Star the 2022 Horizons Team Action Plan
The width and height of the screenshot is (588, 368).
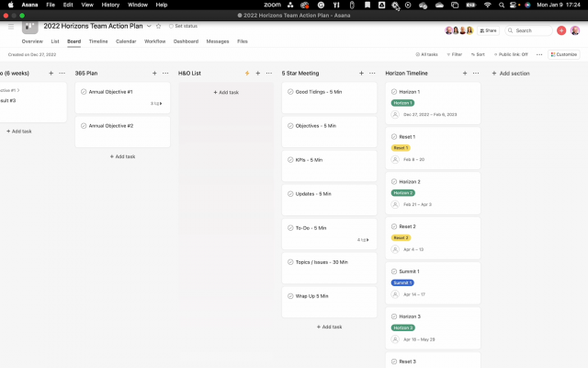coord(159,26)
